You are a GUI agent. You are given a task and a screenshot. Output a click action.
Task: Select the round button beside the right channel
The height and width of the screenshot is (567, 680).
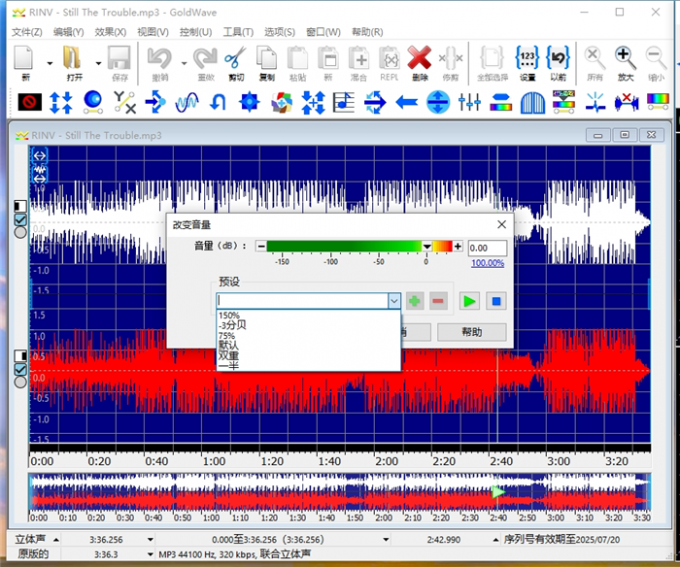pyautogui.click(x=20, y=382)
